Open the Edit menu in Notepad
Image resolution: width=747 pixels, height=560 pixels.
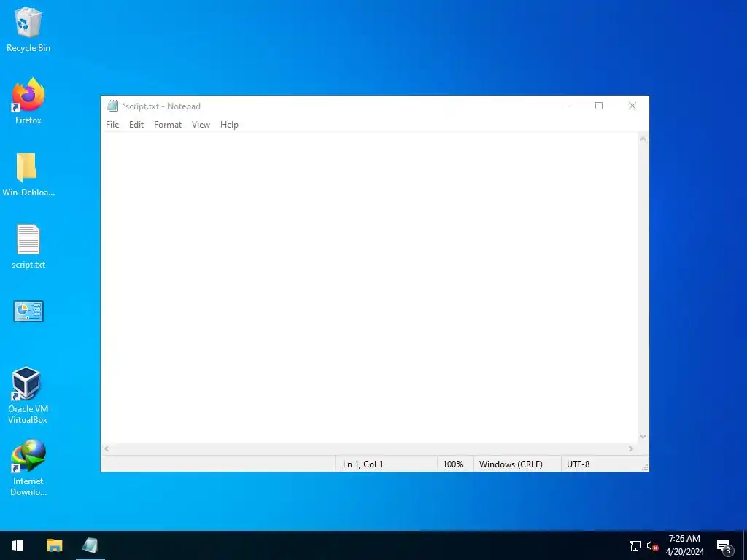[x=136, y=124]
